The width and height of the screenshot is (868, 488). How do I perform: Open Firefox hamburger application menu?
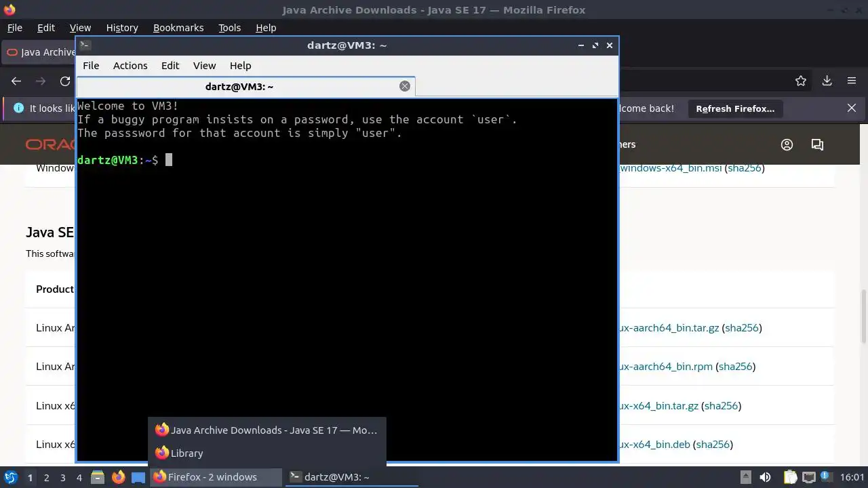coord(852,81)
